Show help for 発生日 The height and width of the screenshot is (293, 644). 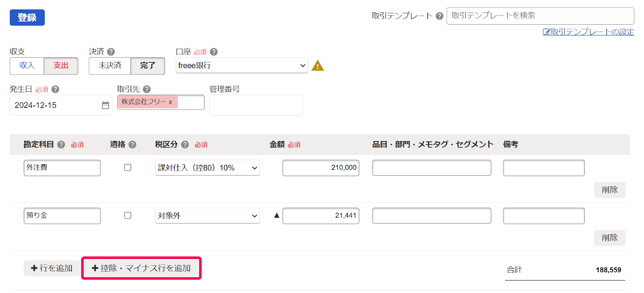click(56, 89)
